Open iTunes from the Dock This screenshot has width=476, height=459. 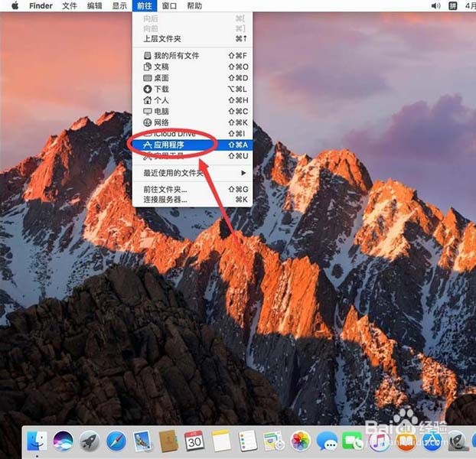pyautogui.click(x=379, y=441)
